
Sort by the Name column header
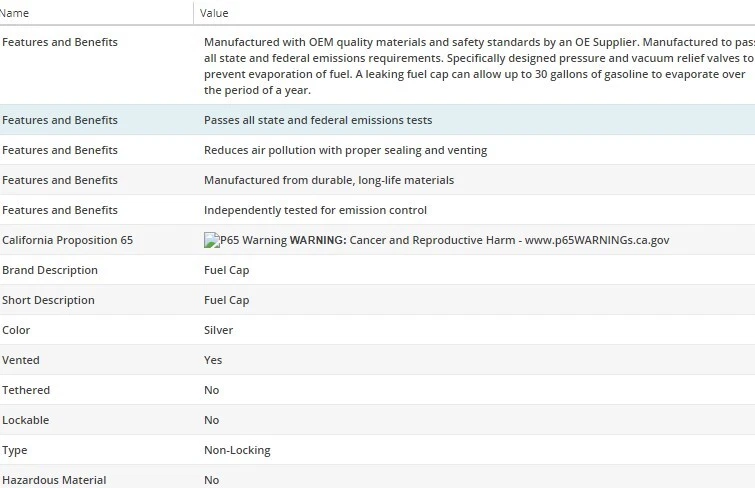(x=16, y=13)
